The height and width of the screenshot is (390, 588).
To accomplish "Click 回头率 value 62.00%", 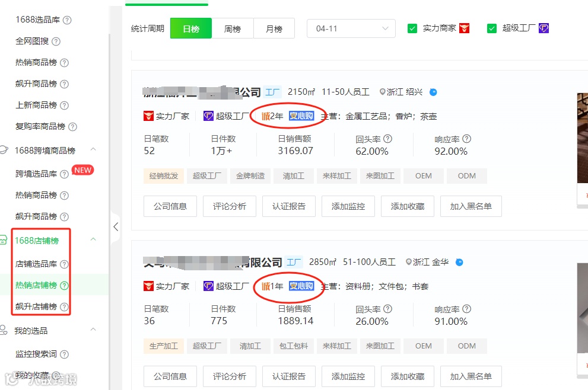I will 372,152.
